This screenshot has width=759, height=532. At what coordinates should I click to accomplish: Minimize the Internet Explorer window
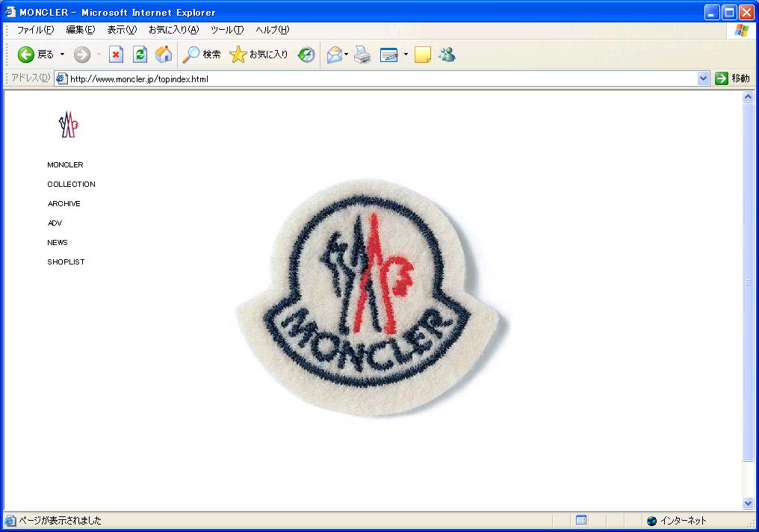(711, 12)
